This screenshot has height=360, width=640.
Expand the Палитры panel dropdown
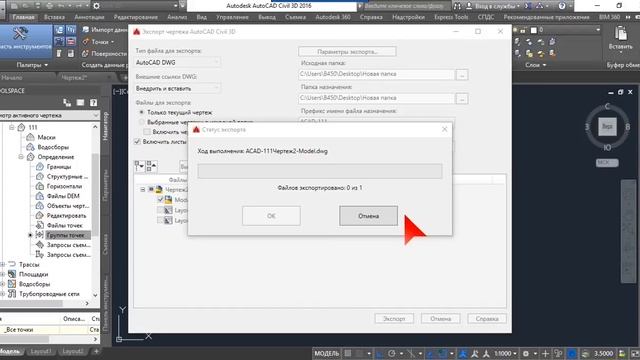32,65
